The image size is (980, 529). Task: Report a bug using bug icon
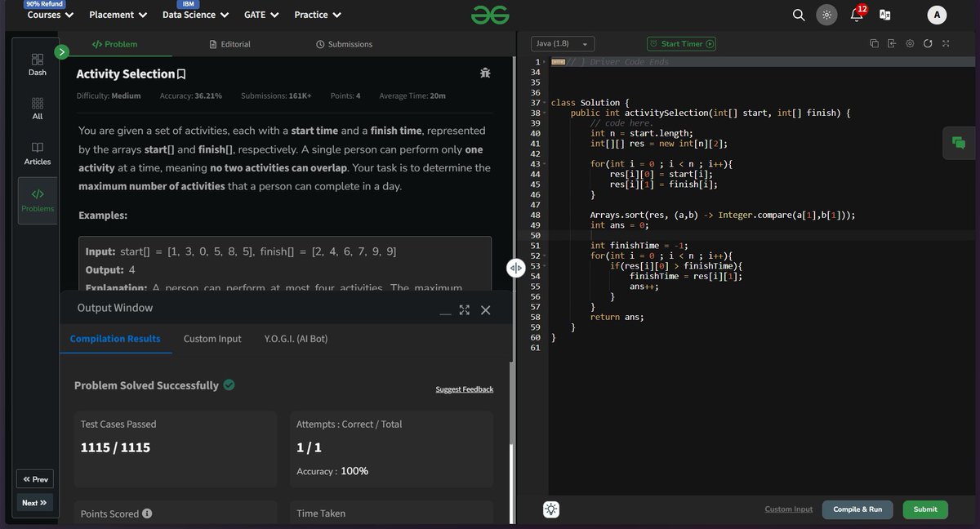(485, 73)
